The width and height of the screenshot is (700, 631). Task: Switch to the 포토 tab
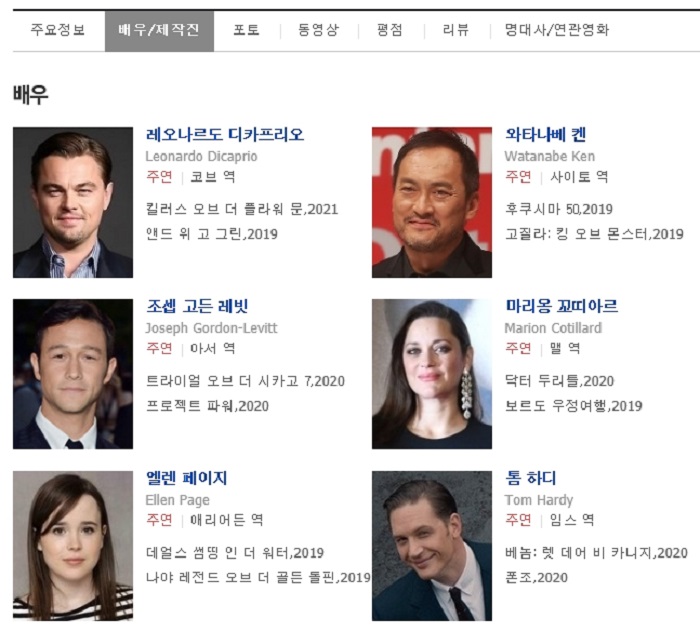(x=246, y=30)
